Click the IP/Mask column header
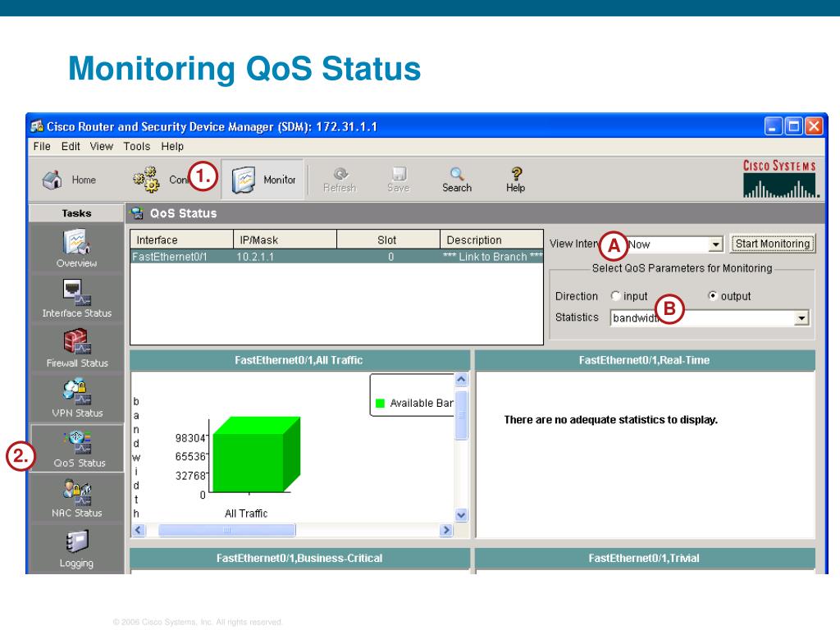Viewport: 840px width, 630px height. (x=285, y=240)
